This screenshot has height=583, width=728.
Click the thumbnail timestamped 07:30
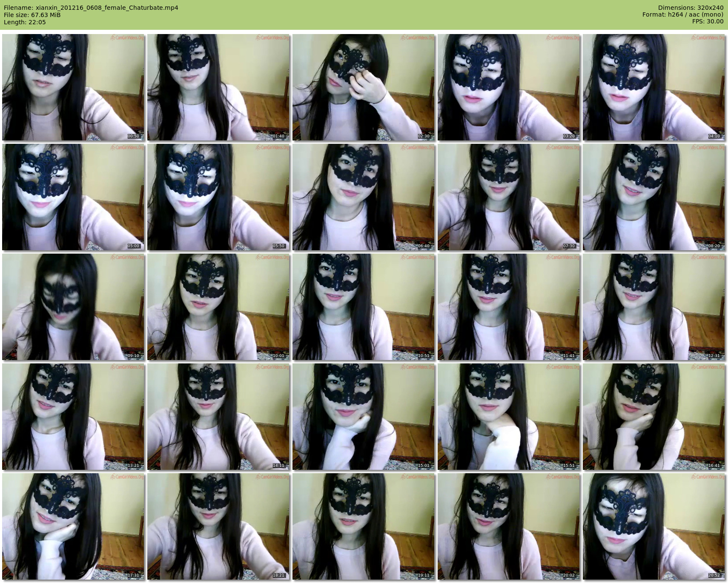coord(509,197)
